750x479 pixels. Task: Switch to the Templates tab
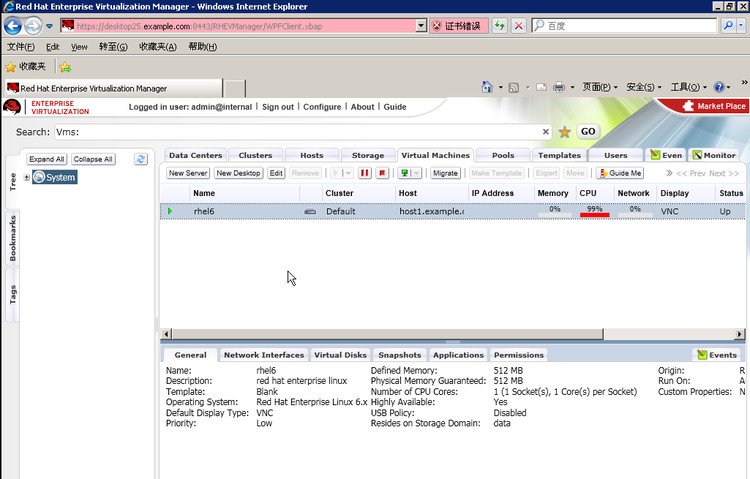(x=559, y=155)
